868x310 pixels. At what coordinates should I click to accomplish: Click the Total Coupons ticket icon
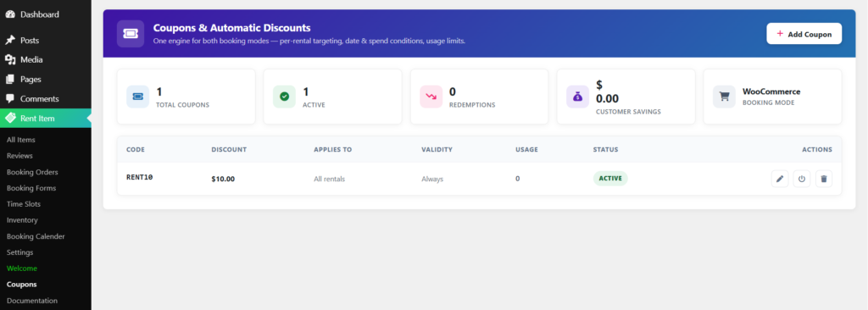pyautogui.click(x=138, y=97)
